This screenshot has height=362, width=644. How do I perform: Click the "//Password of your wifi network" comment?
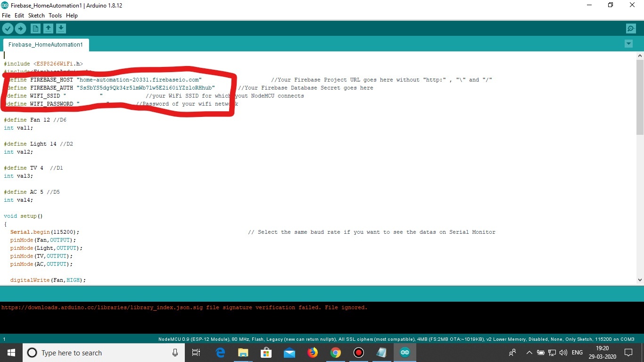click(187, 104)
